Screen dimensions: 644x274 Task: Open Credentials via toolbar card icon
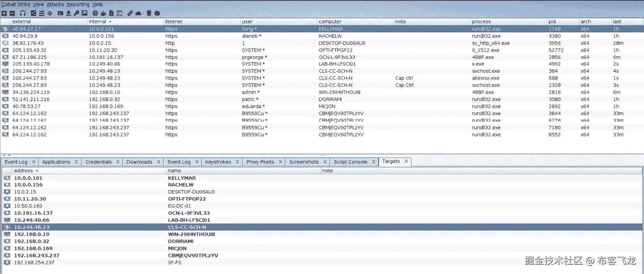click(x=60, y=13)
